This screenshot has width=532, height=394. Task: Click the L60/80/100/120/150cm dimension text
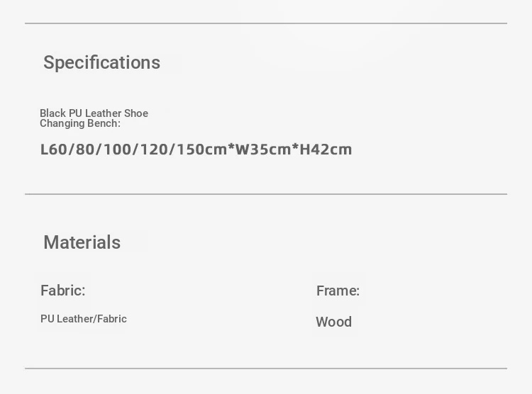click(x=133, y=150)
